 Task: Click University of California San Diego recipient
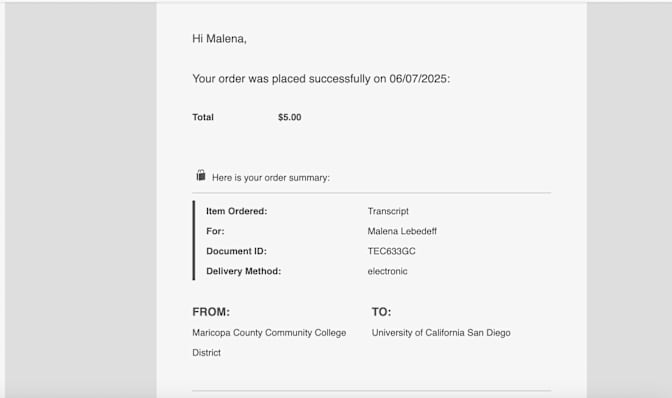coord(441,333)
